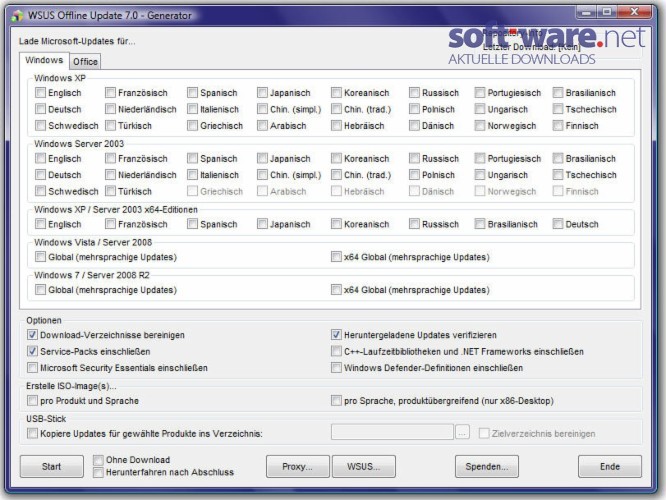This screenshot has height=500, width=666.
Task: Check ISO pro Sprache, produktübergreifend
Action: [336, 401]
